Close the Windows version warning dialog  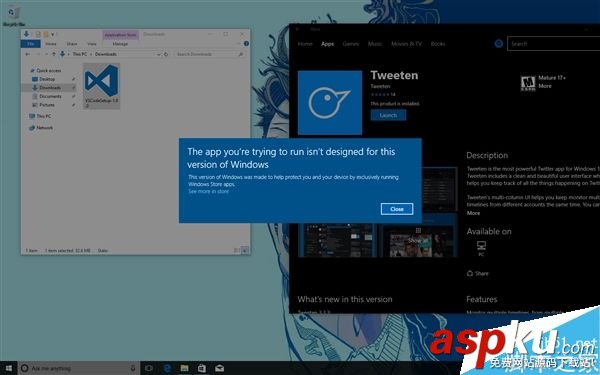point(397,209)
